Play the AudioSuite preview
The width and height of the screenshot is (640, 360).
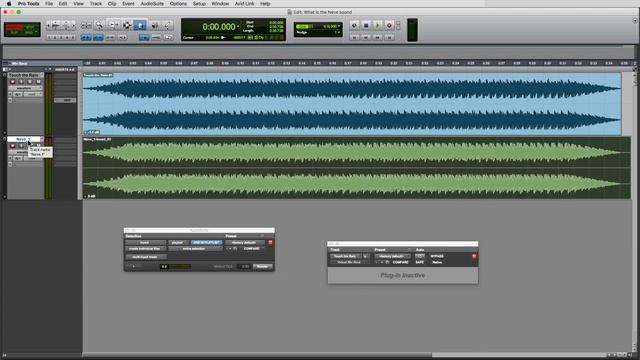click(x=133, y=267)
